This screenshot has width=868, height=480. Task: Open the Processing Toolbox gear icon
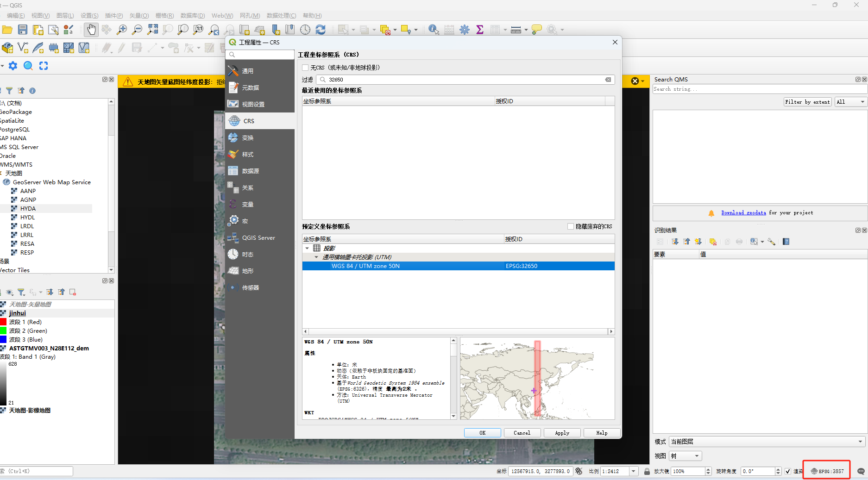click(x=465, y=30)
